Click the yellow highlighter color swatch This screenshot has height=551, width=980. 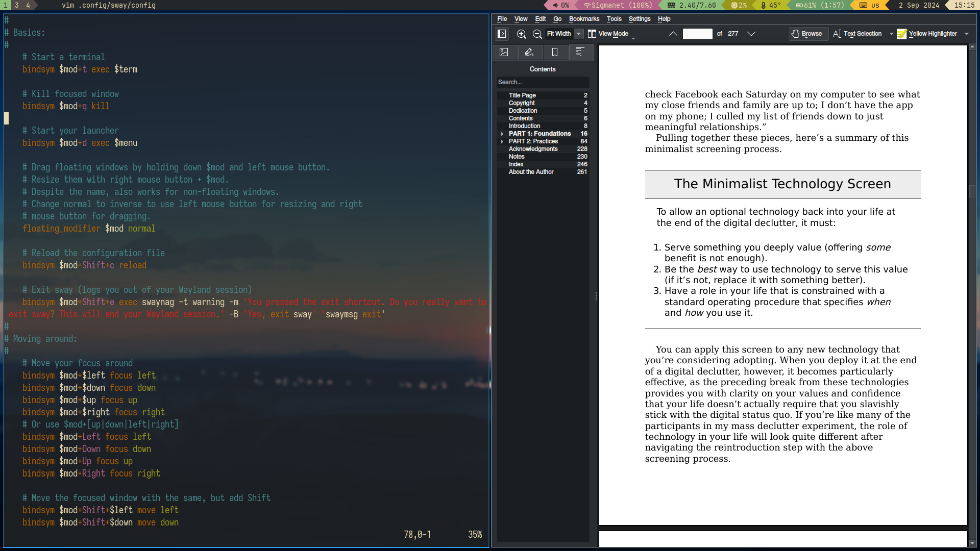coord(902,34)
